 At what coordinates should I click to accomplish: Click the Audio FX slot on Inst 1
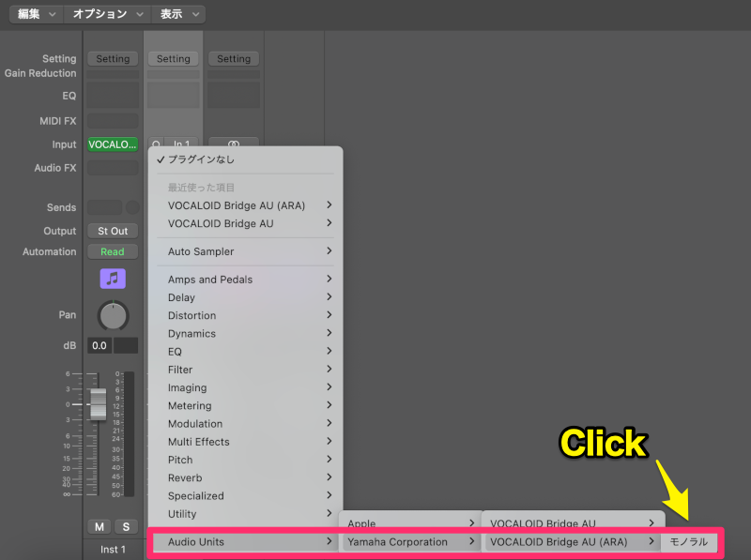tap(113, 168)
